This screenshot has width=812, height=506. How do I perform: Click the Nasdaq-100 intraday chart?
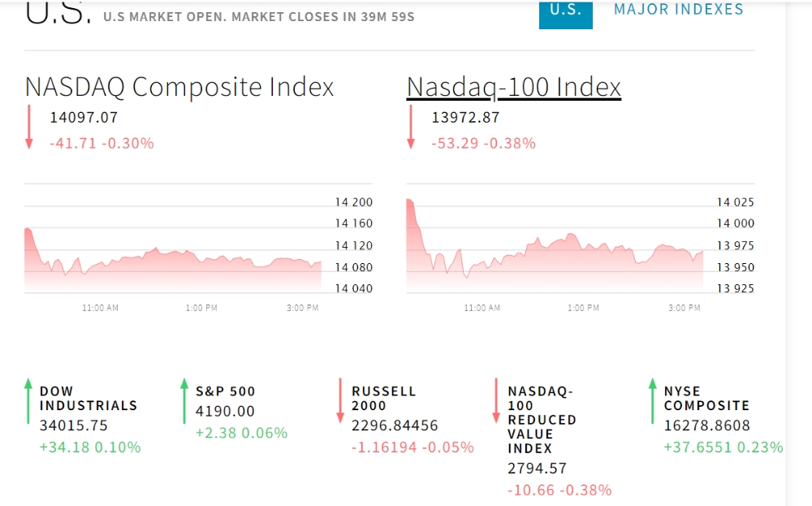[554, 252]
